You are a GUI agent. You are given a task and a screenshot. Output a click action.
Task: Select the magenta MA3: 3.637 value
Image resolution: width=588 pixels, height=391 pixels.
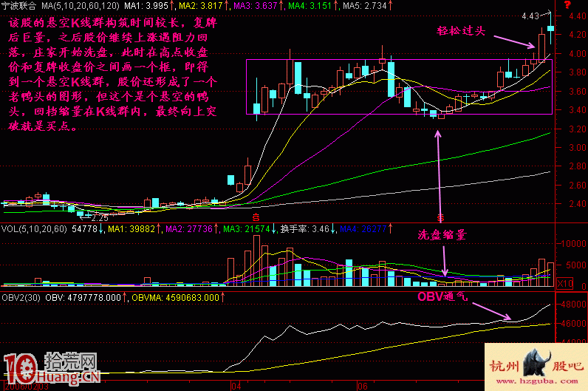coord(256,6)
